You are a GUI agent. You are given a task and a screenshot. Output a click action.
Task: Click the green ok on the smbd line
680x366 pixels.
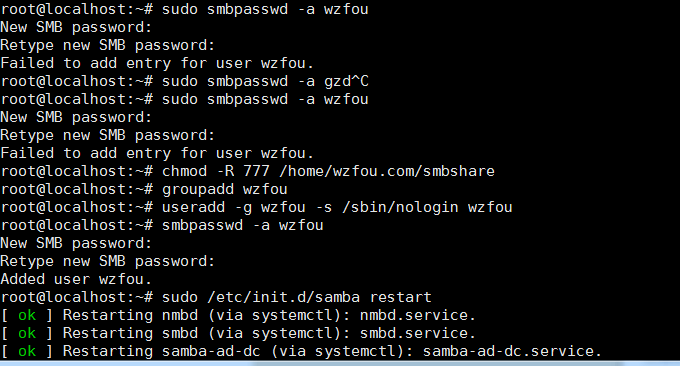[x=27, y=333]
